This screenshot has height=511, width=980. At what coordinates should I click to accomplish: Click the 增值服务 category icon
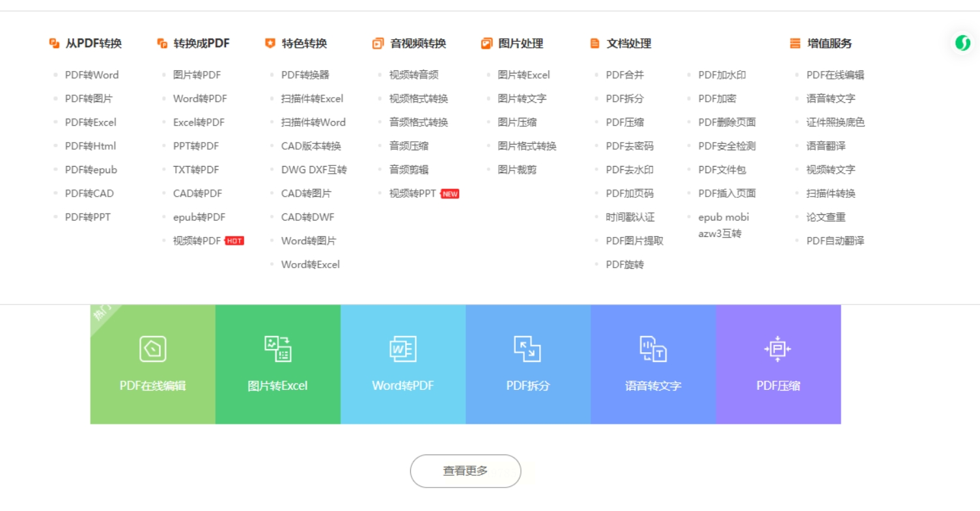click(x=795, y=44)
